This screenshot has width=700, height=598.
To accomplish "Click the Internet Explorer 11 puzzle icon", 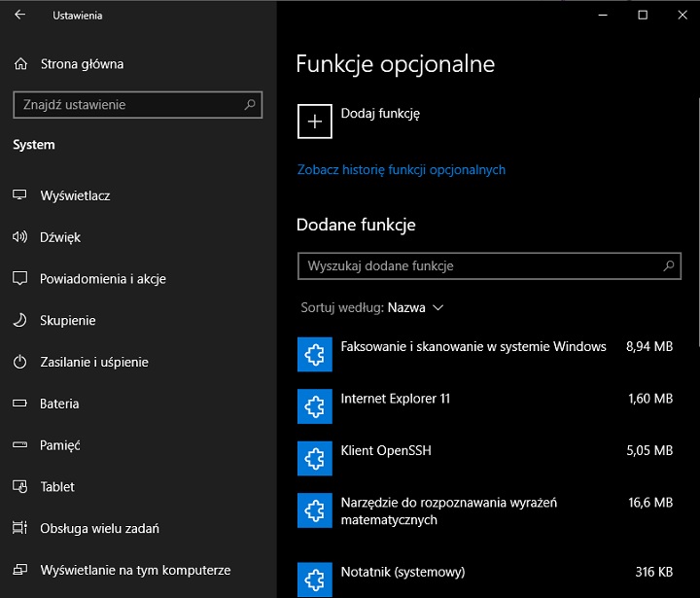I will click(x=314, y=406).
